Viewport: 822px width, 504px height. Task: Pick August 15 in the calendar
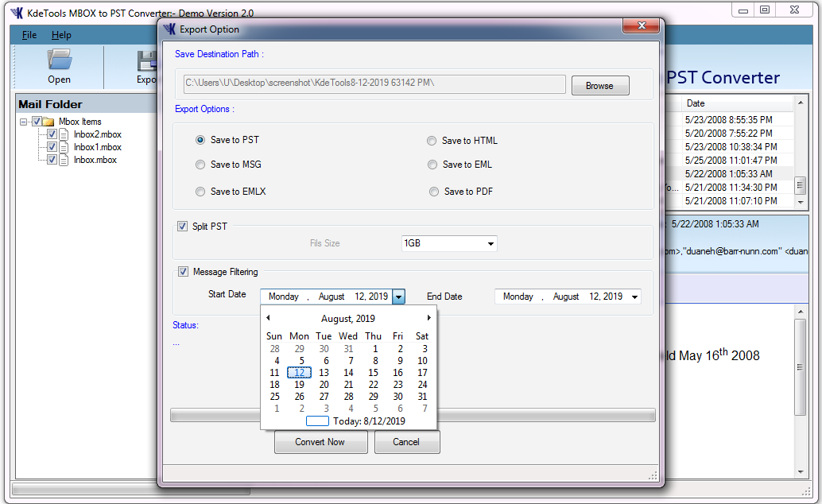[x=373, y=372]
